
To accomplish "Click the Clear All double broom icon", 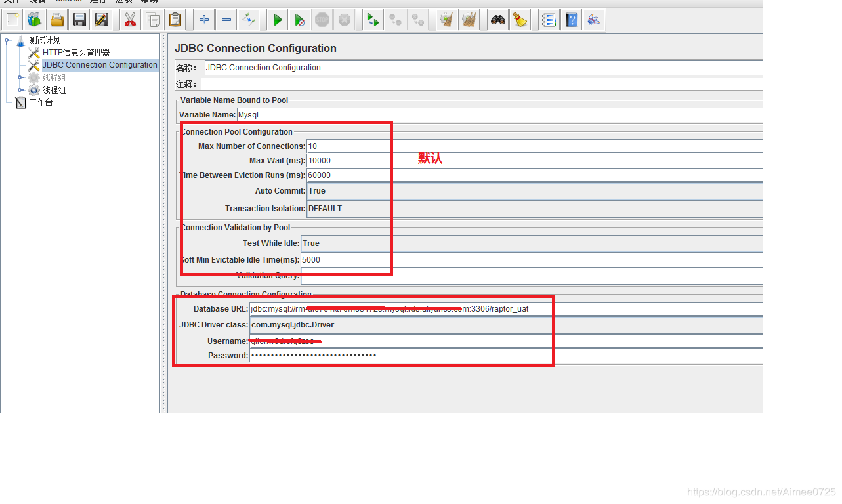I will (x=469, y=20).
